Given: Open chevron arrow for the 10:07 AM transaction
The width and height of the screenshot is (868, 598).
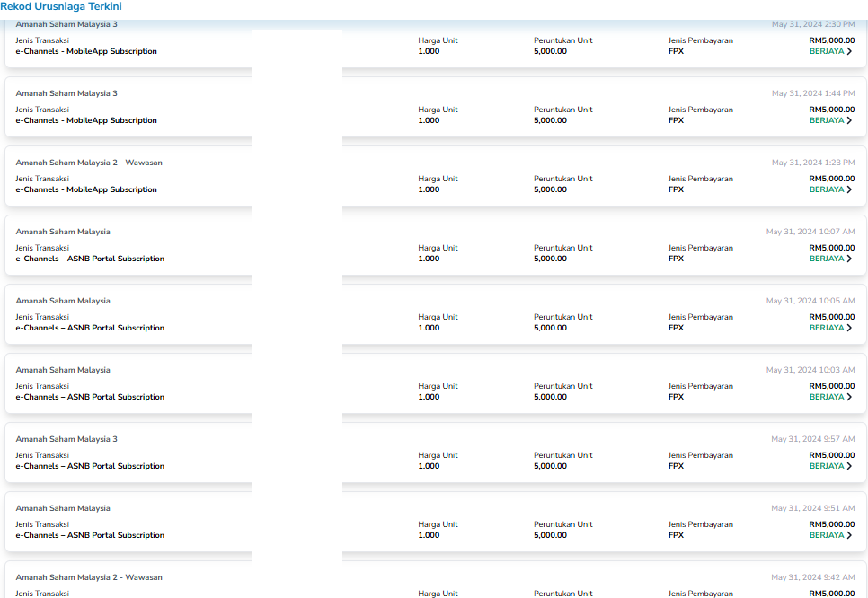Looking at the screenshot, I should [x=849, y=259].
